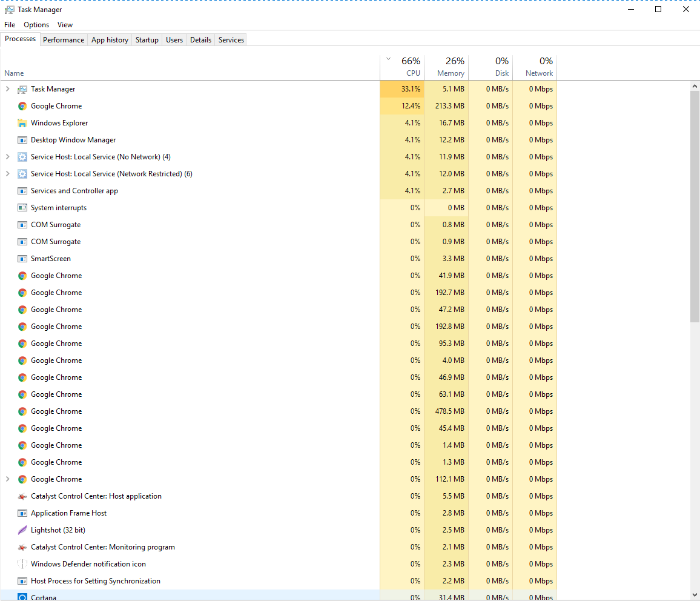
Task: Expand Service Host: Local Service (Network Restricted)
Action: (8, 174)
